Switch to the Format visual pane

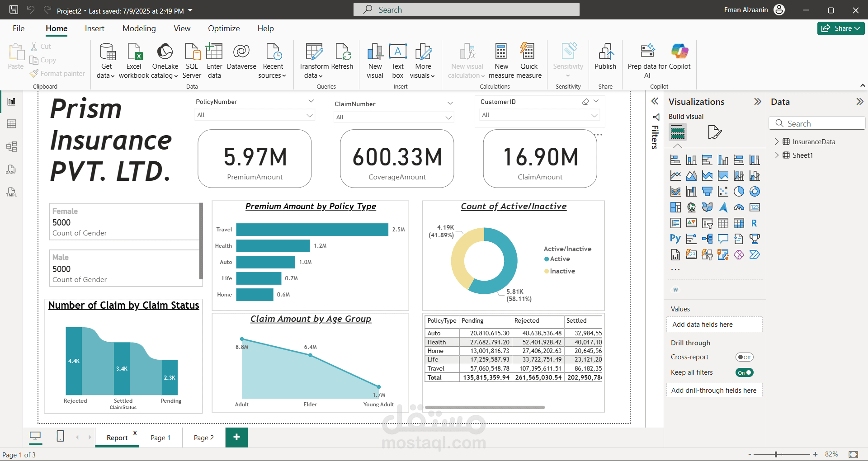click(714, 132)
